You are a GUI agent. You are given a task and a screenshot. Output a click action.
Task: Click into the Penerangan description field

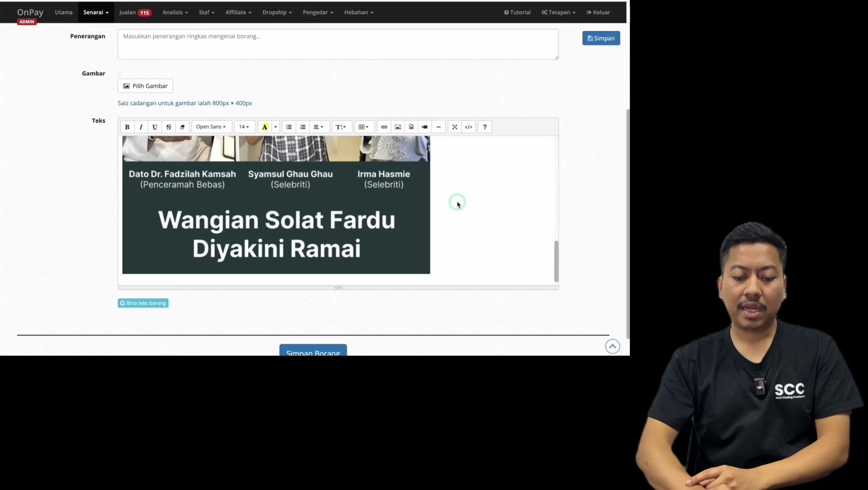point(338,44)
